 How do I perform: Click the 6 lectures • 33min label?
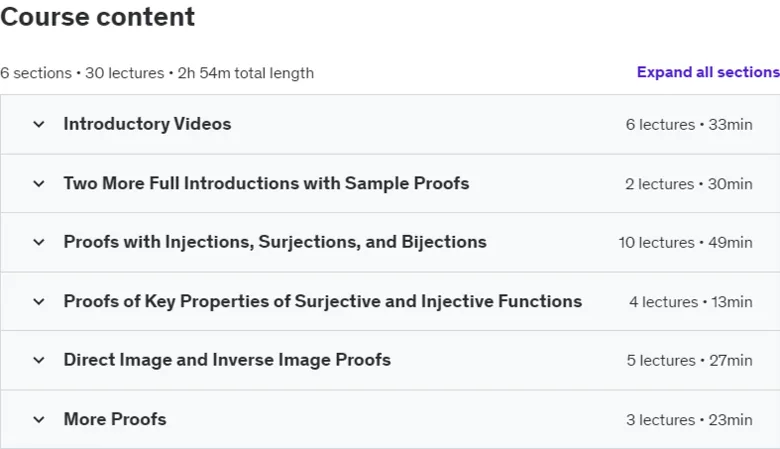tap(689, 124)
